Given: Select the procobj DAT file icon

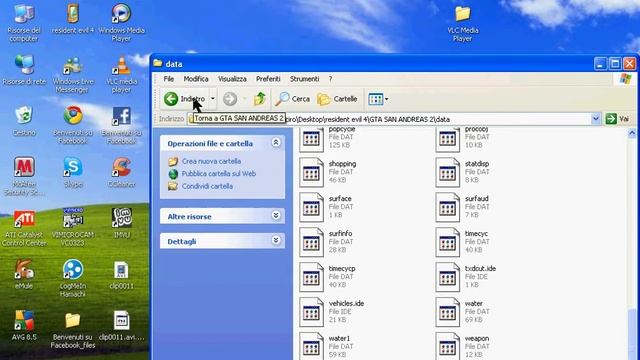Looking at the screenshot, I should pyautogui.click(x=447, y=139).
